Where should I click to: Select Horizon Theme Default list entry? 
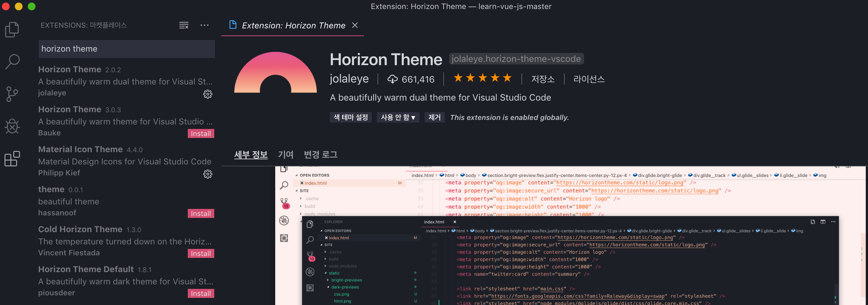point(126,281)
